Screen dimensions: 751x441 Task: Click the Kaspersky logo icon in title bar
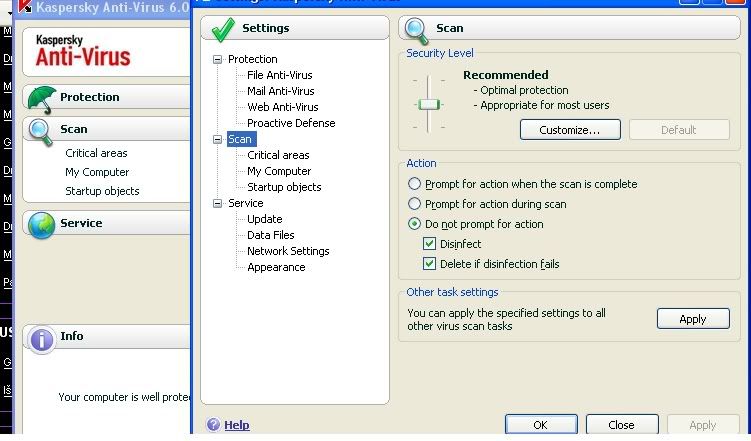(24, 6)
